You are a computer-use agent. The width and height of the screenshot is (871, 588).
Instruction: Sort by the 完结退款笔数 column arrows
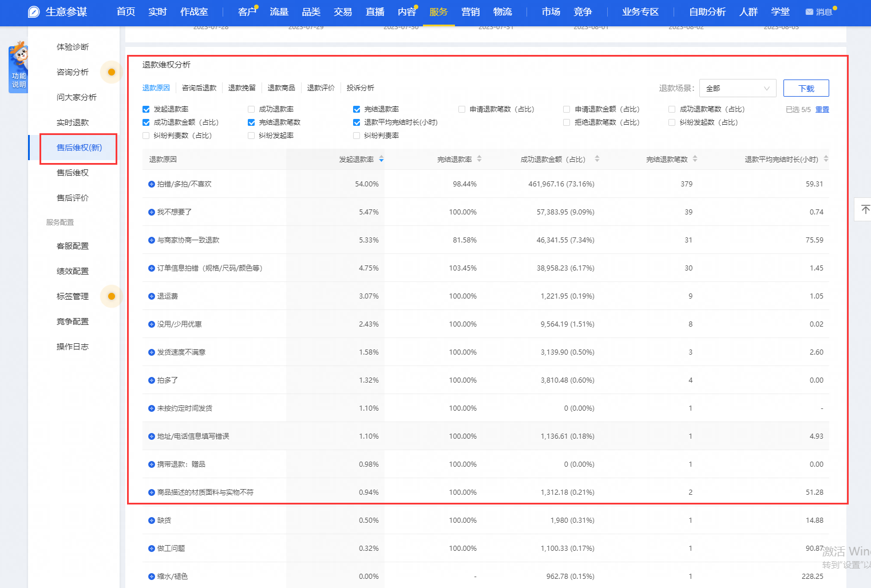[695, 159]
